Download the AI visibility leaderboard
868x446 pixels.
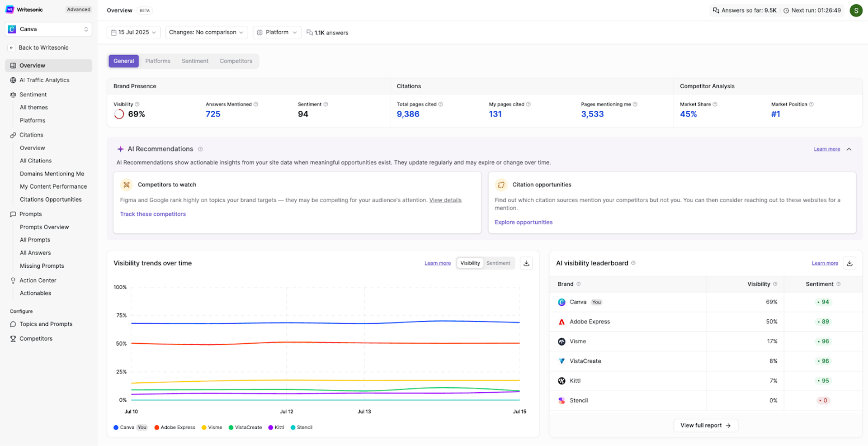[x=849, y=263]
